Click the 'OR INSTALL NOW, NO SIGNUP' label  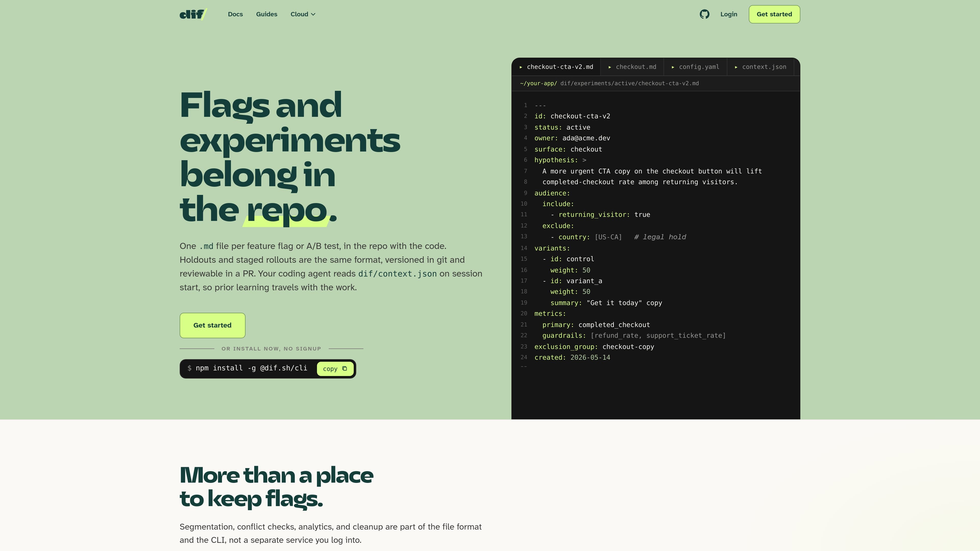coord(271,349)
